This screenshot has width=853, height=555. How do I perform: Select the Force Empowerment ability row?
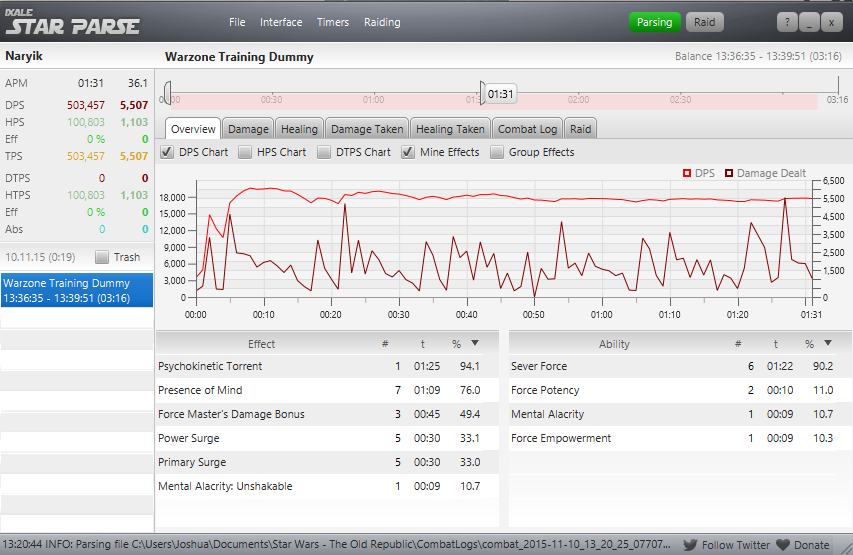(681, 438)
